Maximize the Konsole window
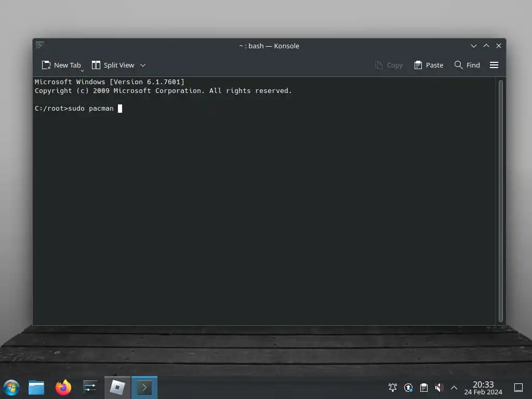The image size is (532, 399). point(486,46)
